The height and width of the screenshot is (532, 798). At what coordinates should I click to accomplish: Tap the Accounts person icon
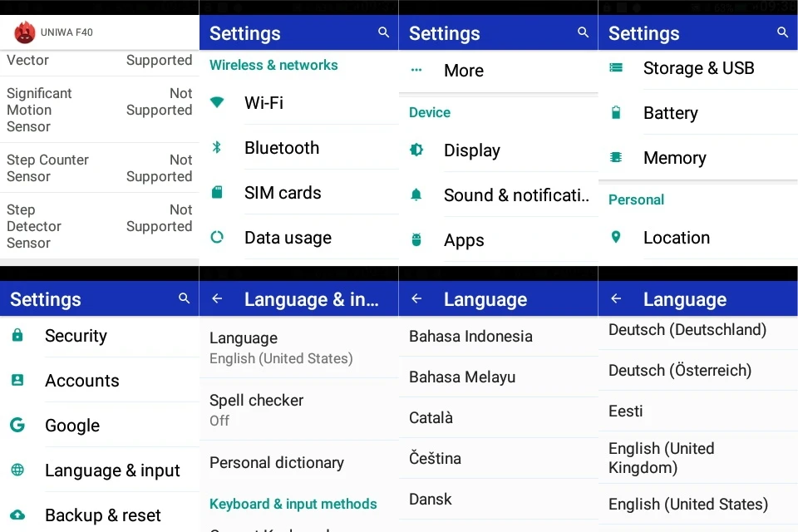[17, 380]
